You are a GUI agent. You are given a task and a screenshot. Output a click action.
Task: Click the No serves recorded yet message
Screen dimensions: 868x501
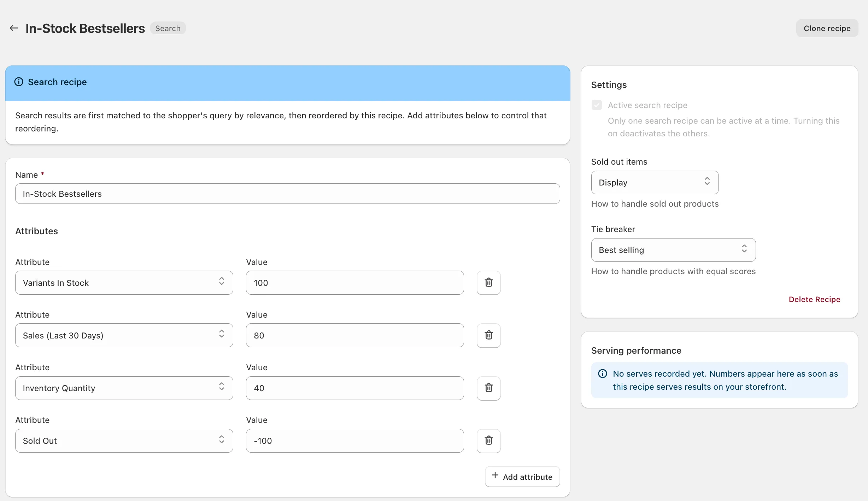[x=725, y=380]
